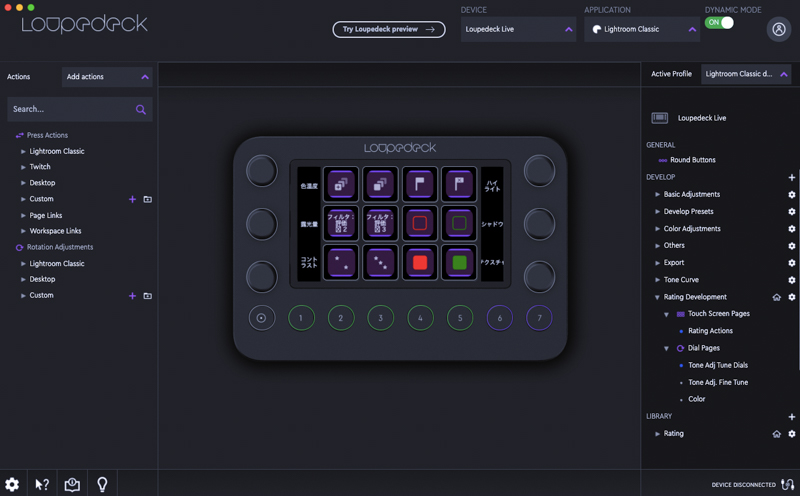
Task: Select the outlined red square touch button
Action: pos(419,223)
